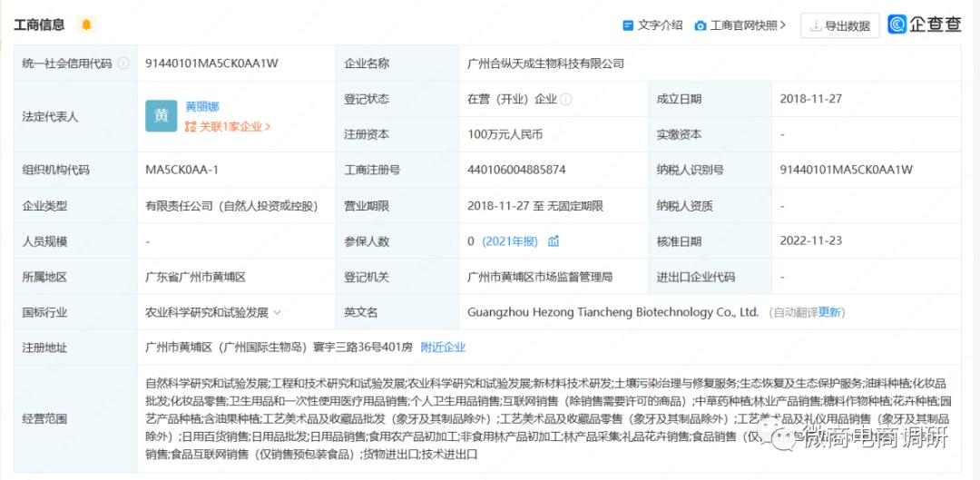The width and height of the screenshot is (980, 480).
Task: Select establishment date 2018-11-27
Action: pos(809,99)
